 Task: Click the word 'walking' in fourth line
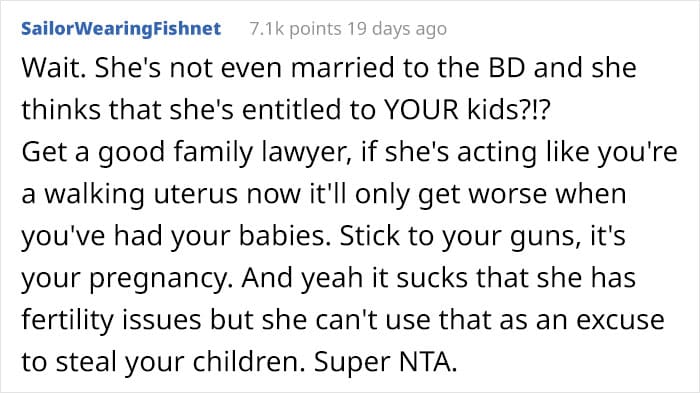[x=94, y=195]
